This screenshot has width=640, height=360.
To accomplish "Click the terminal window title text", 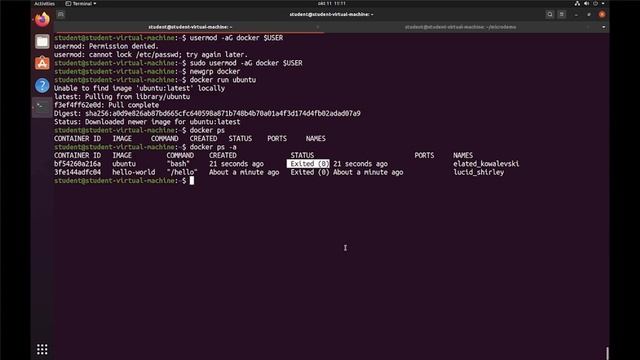I will pos(331,14).
